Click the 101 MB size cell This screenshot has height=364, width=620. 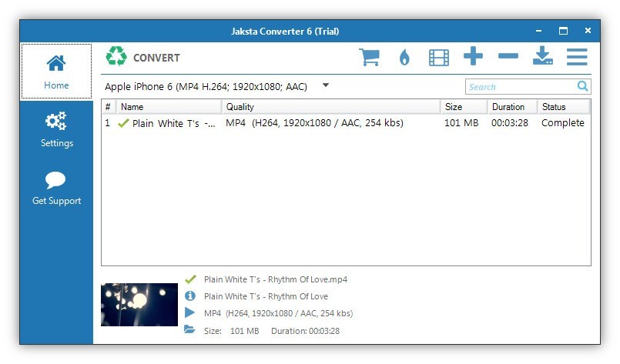[x=461, y=123]
